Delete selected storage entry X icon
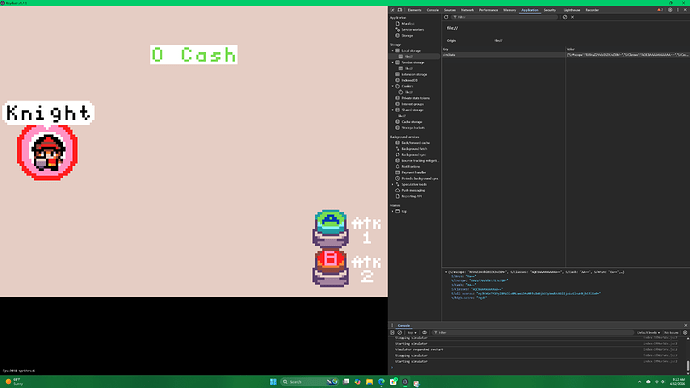Screen dimensions: 690x388 coord(573,17)
